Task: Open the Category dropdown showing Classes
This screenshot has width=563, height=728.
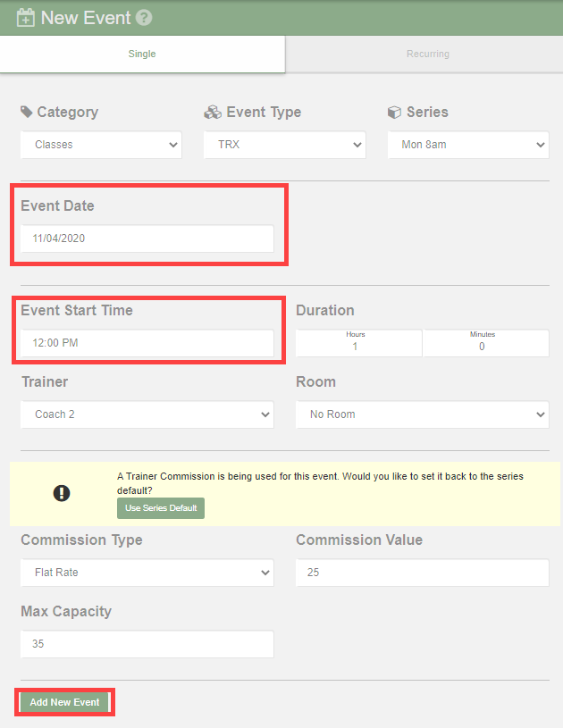Action: pyautogui.click(x=101, y=145)
